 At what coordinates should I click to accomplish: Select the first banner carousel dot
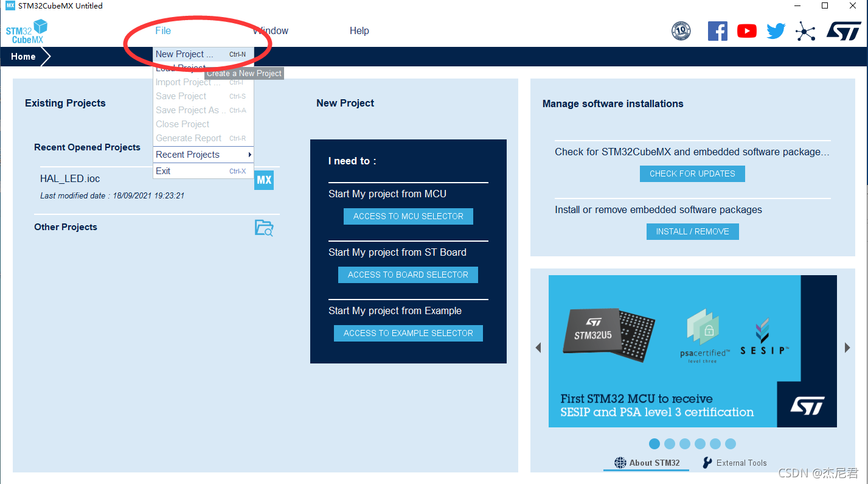654,444
